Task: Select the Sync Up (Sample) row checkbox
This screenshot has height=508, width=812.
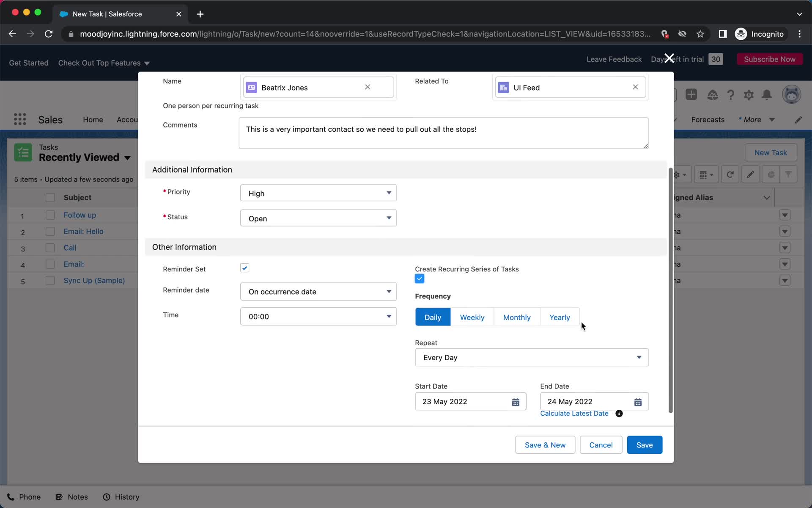Action: 50,281
